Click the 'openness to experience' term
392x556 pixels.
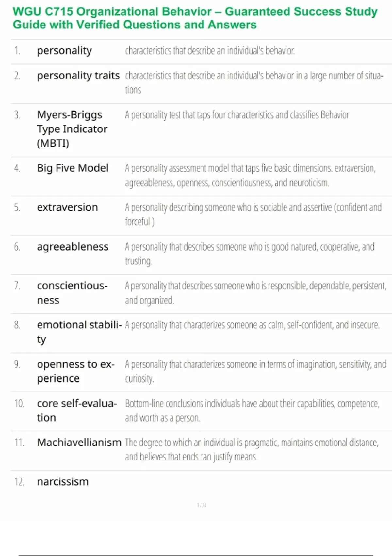tap(76, 371)
